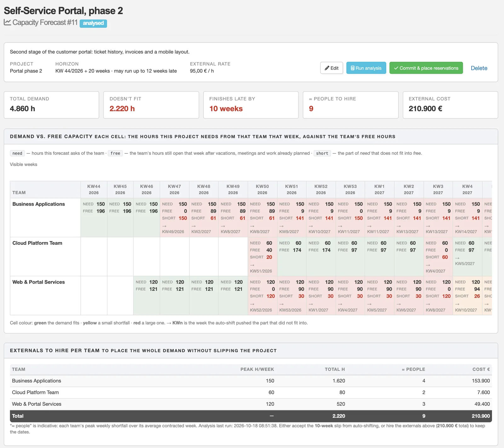Select the KW44 2026 column header
Screen dimensions: 504x448
[x=94, y=189]
